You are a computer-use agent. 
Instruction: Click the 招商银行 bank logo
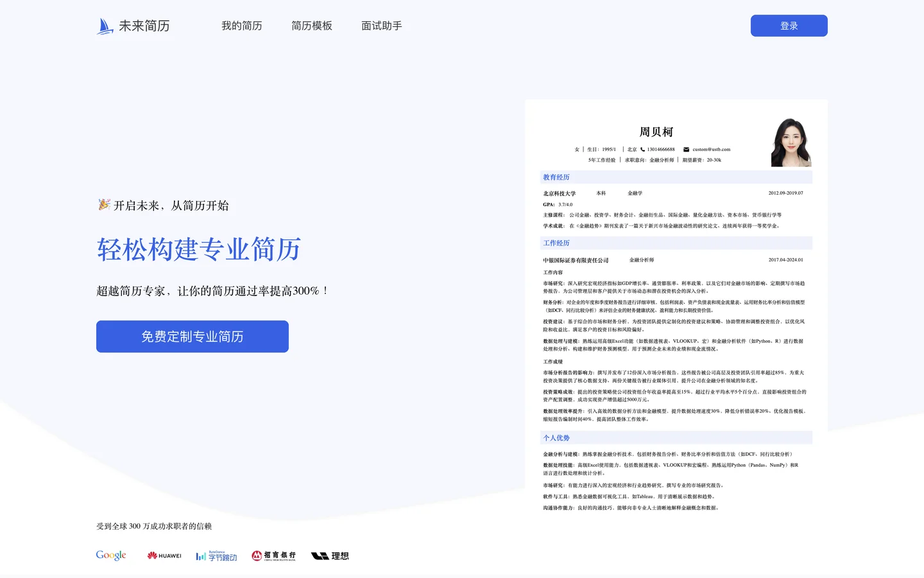pos(274,556)
